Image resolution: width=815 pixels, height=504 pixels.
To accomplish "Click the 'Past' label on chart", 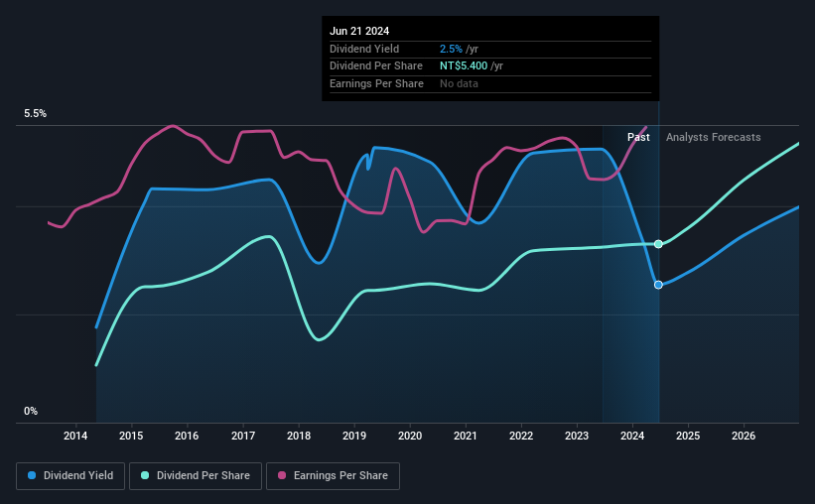I will 638,137.
